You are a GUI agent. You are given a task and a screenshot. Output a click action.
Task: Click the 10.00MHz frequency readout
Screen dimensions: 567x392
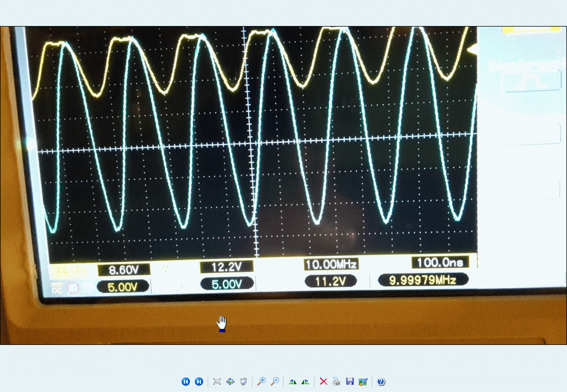[331, 264]
